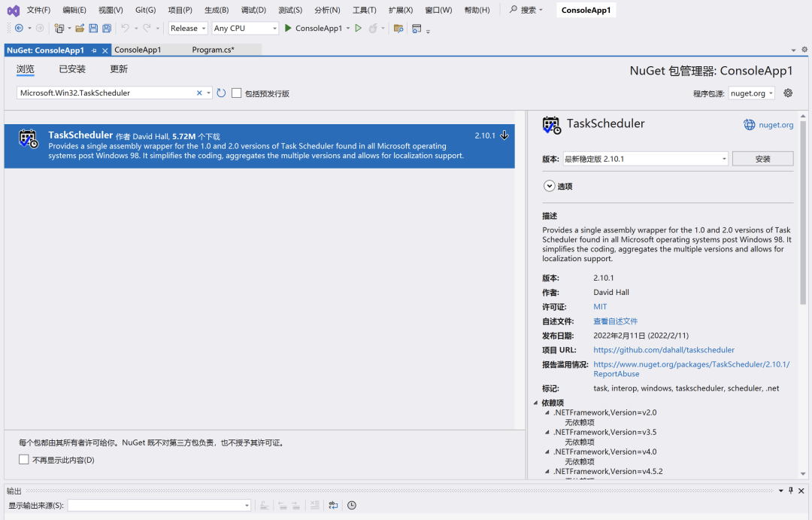This screenshot has height=520, width=812.
Task: Click the Hot Reload flame icon
Action: coord(373,29)
